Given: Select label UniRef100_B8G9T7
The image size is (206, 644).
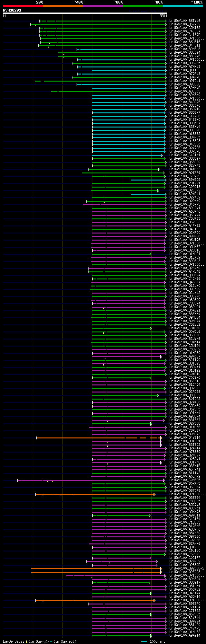Looking at the screenshot, I should point(185,582).
